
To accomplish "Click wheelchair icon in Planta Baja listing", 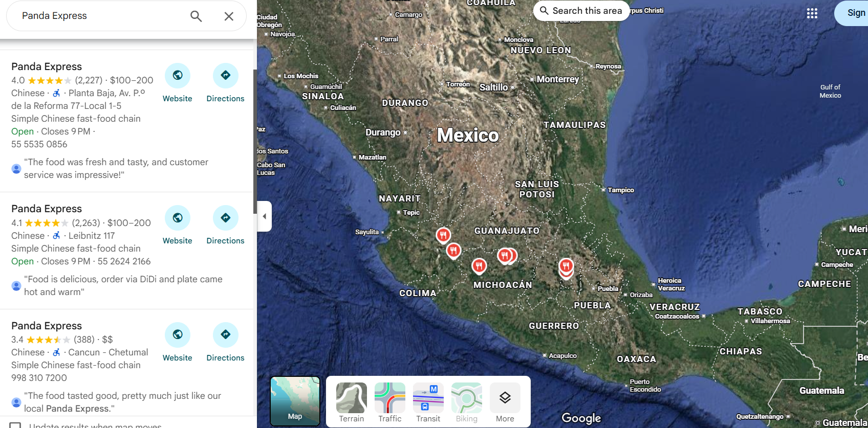I will [57, 93].
